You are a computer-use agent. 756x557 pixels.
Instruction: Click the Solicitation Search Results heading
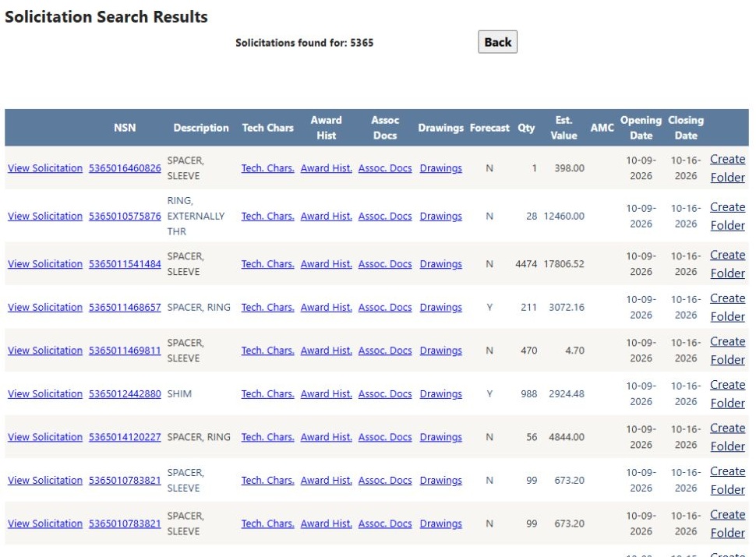click(x=106, y=17)
